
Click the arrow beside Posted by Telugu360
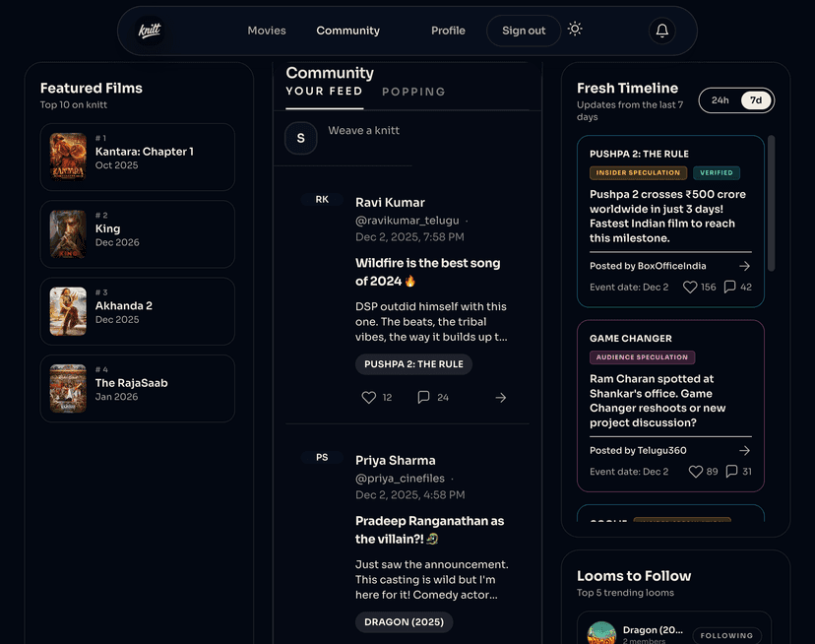point(744,450)
